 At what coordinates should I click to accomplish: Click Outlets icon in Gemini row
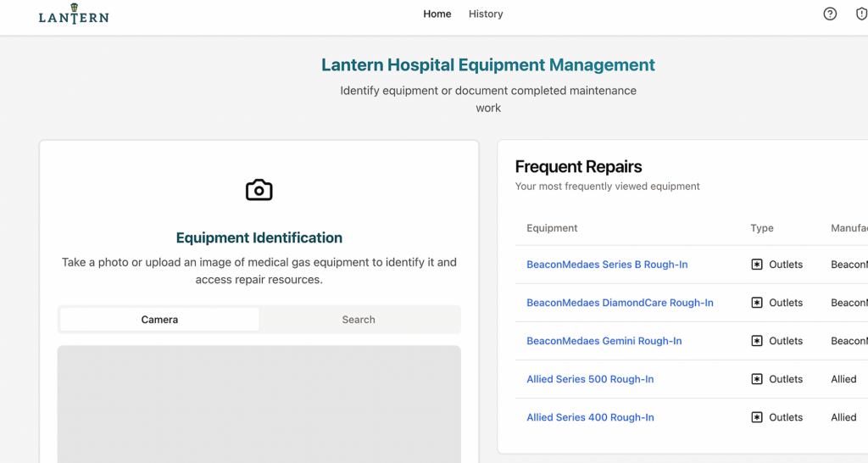(x=757, y=341)
